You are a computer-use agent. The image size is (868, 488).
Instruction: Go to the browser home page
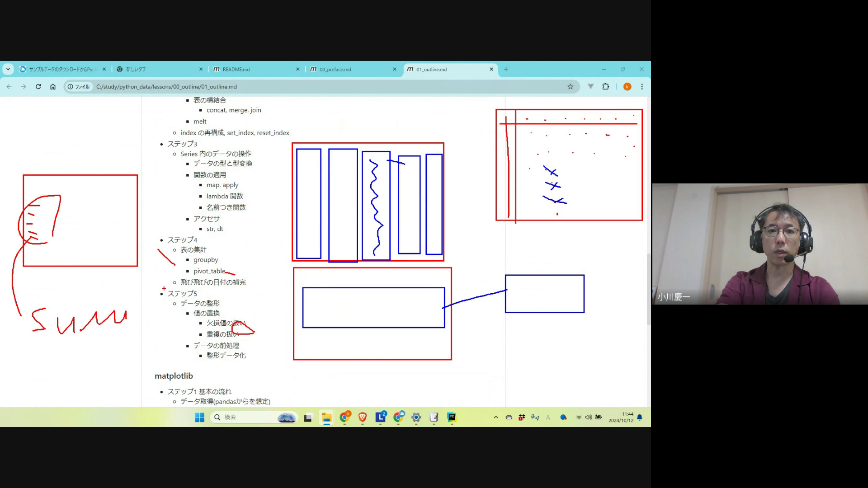point(53,87)
